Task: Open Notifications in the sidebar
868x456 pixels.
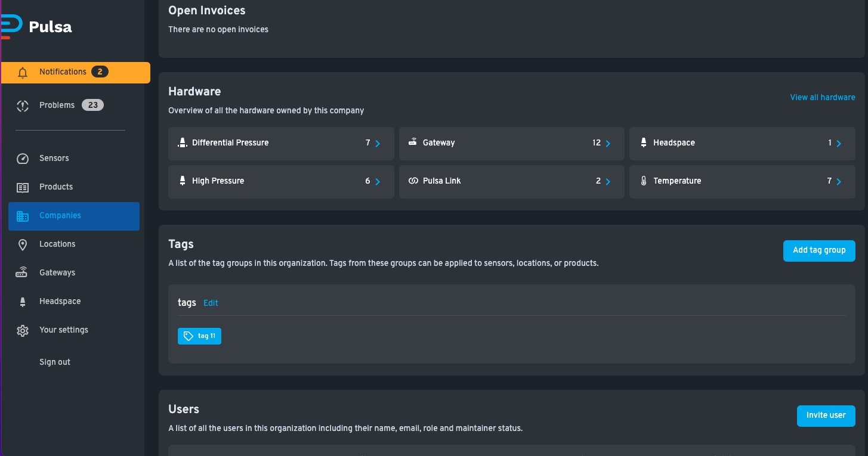Action: tap(75, 72)
